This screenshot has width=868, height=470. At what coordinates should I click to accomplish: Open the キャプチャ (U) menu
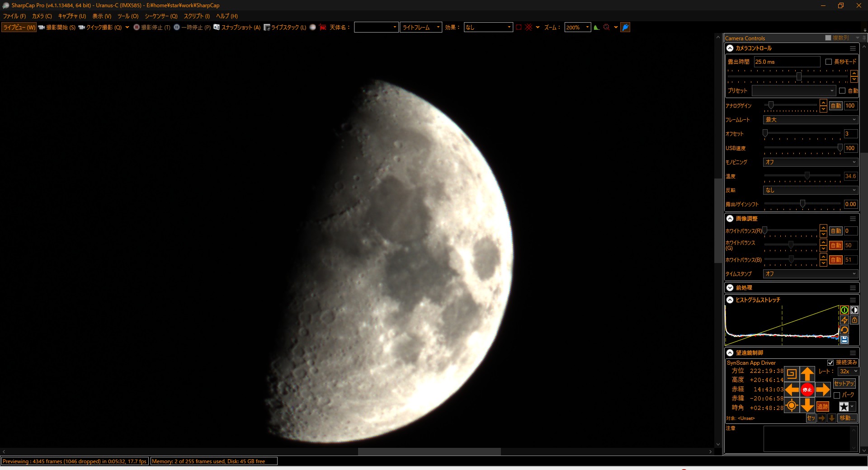[x=72, y=16]
